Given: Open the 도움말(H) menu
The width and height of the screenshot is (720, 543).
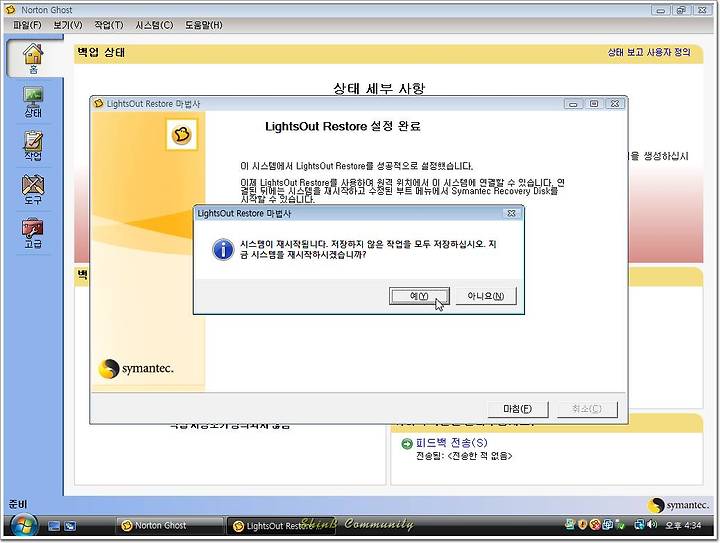Looking at the screenshot, I should pos(203,25).
